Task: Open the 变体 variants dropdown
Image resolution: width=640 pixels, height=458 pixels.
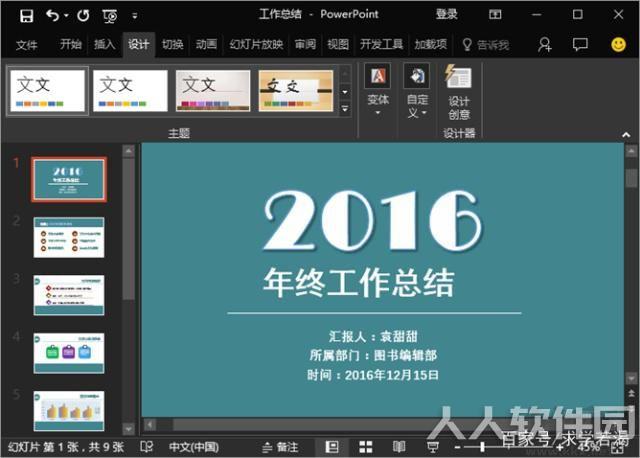Action: (378, 90)
